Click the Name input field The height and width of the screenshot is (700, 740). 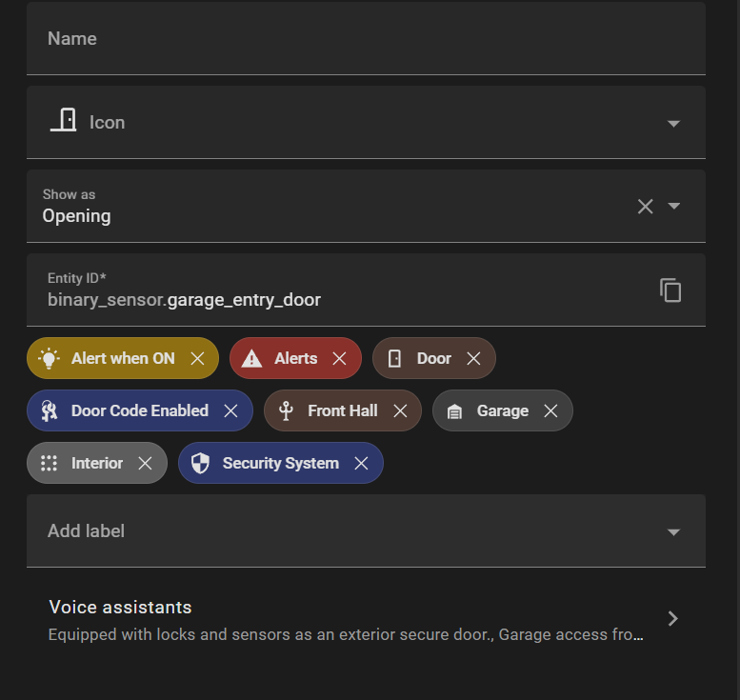(x=366, y=39)
